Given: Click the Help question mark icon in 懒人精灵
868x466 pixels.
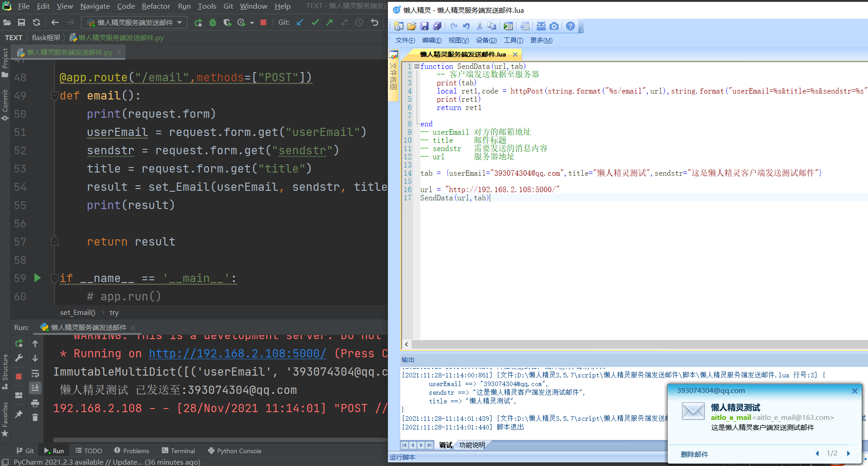Looking at the screenshot, I should tap(570, 26).
